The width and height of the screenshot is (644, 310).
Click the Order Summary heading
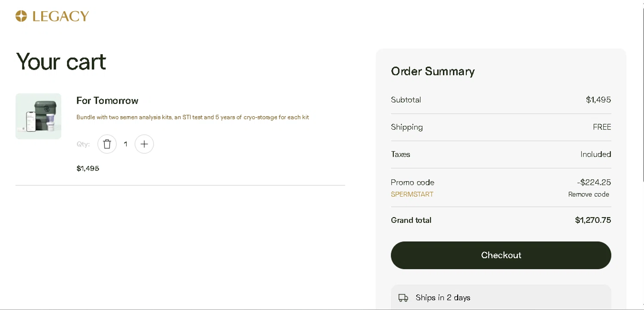coord(432,71)
